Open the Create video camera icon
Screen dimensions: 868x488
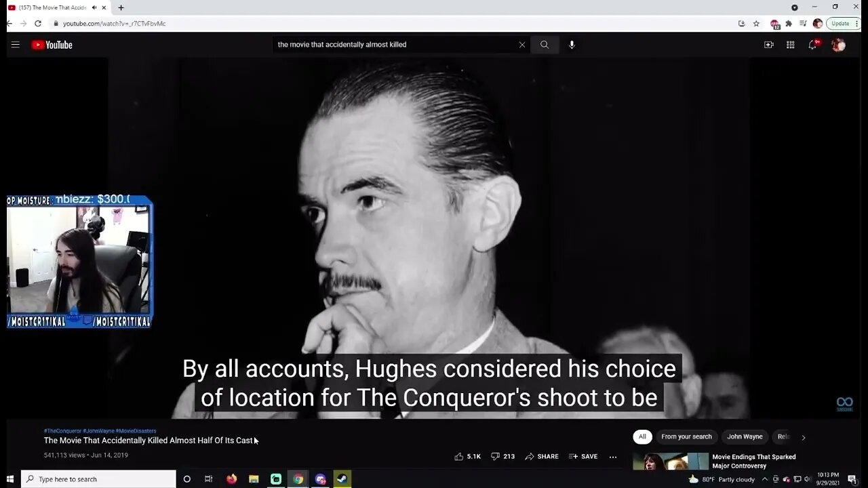(768, 45)
